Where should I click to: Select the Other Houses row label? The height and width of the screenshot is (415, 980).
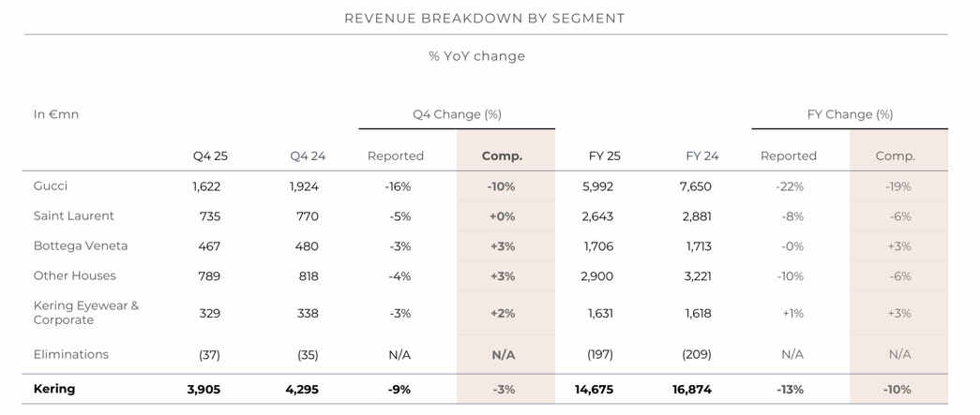coord(75,276)
